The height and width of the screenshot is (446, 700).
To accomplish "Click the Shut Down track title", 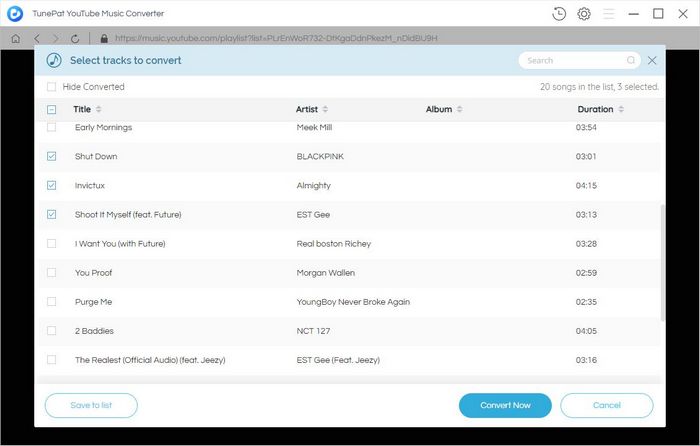I will click(96, 156).
